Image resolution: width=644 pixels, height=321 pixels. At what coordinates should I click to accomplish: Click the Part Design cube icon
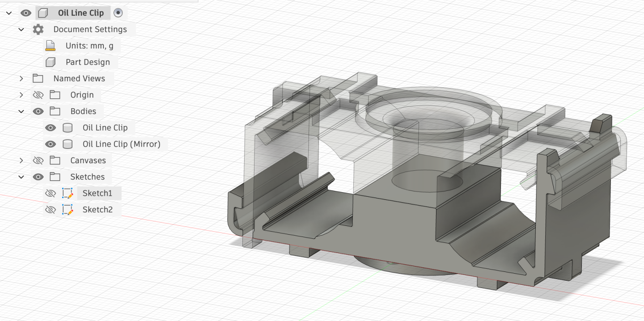[x=51, y=62]
